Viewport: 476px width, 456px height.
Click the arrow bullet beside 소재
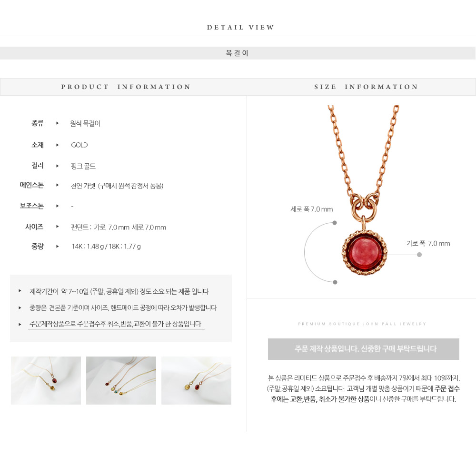click(x=58, y=145)
